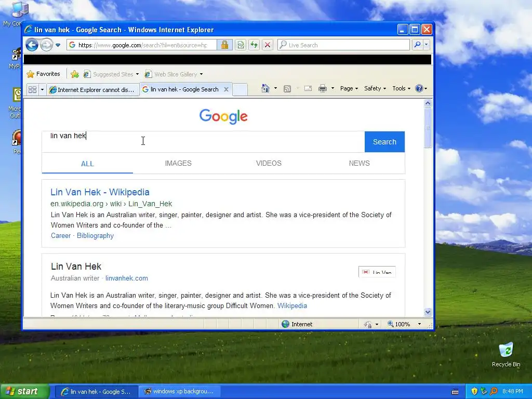Open the Home button dropdown arrow
This screenshot has width=532, height=399.
coord(275,88)
